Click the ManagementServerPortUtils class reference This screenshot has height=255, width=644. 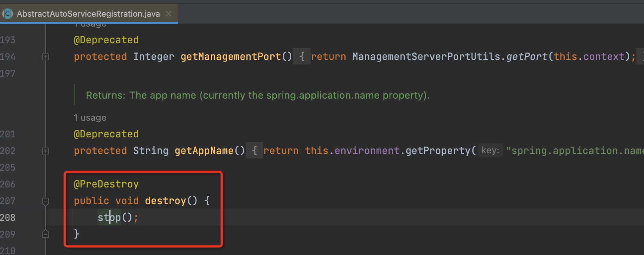(426, 57)
